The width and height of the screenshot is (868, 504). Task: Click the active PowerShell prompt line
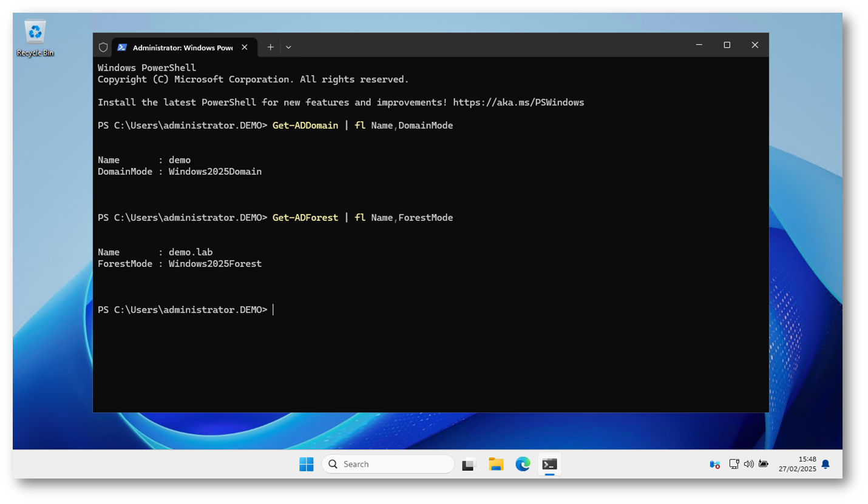186,310
